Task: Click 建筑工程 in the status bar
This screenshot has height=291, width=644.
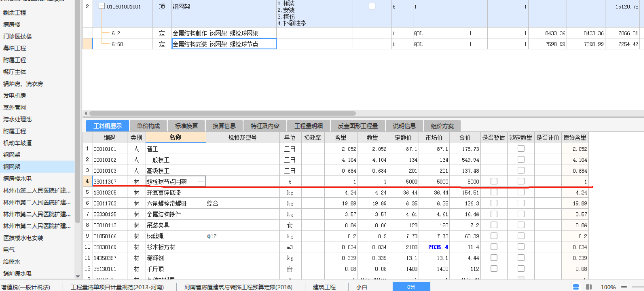Action: (324, 287)
